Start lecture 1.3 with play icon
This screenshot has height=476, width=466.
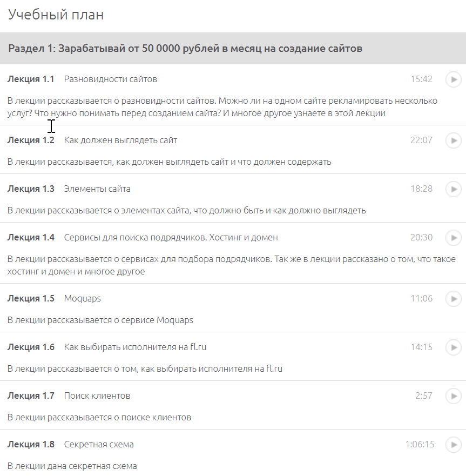(453, 189)
